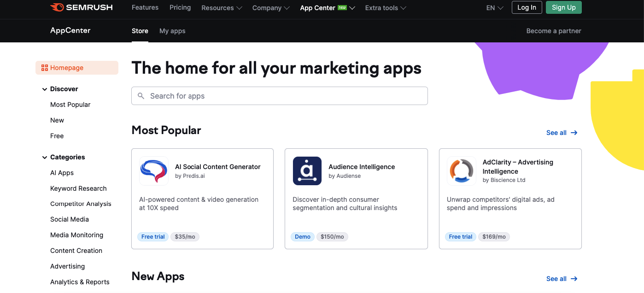Click the $150/mo price tag
The image size is (644, 293).
tap(333, 237)
